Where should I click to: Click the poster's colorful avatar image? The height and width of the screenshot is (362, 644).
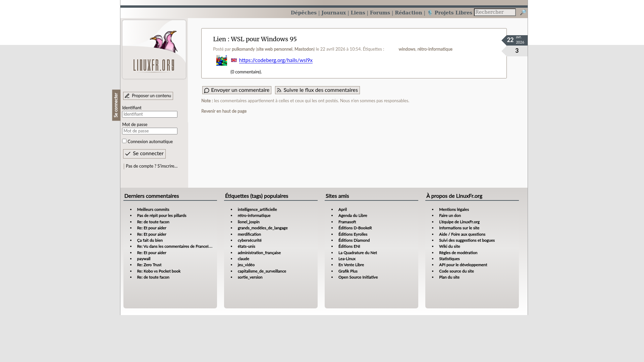(221, 60)
